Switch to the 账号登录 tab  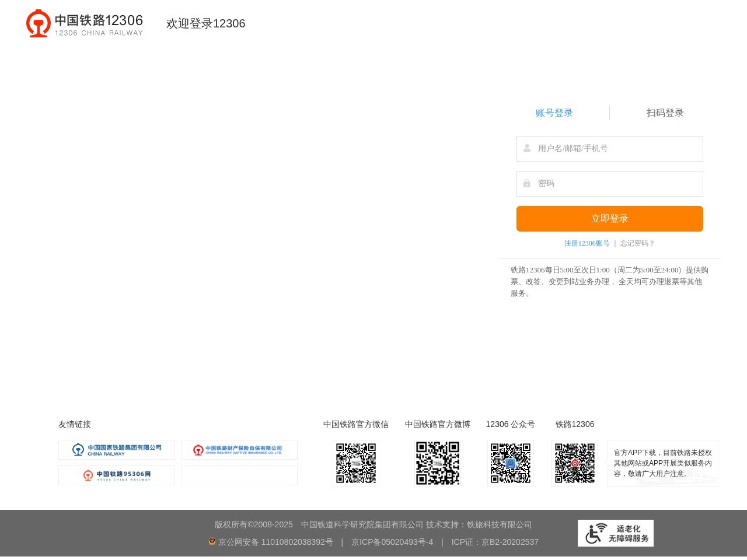(554, 113)
